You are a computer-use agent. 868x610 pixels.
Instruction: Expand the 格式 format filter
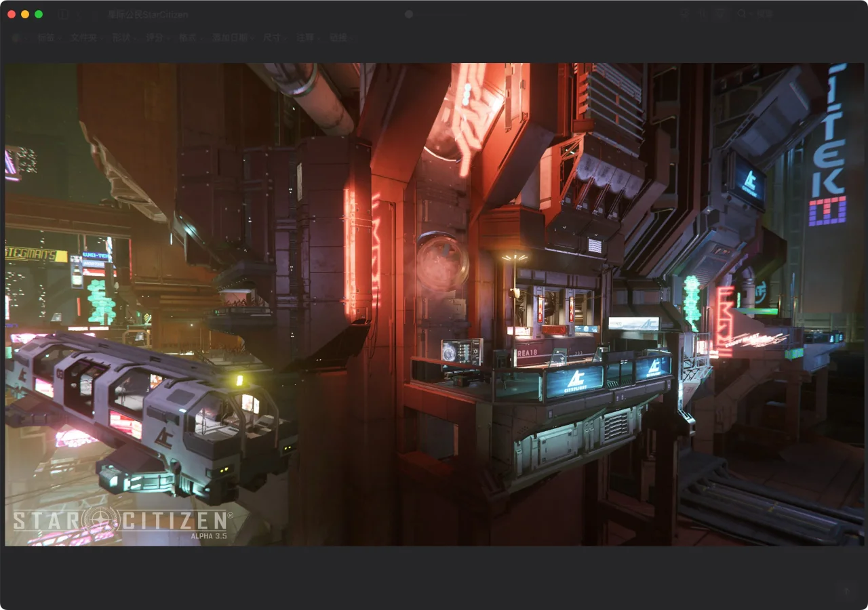point(191,38)
